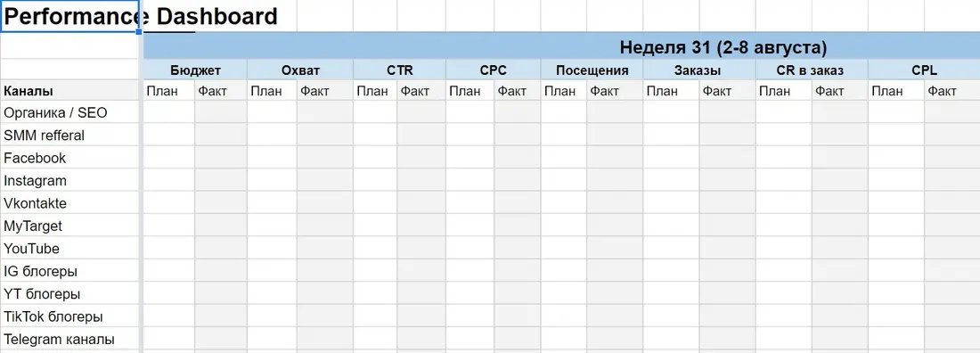Screen dimensions: 980x353
Task: Click the CPC header cell
Action: (x=494, y=70)
